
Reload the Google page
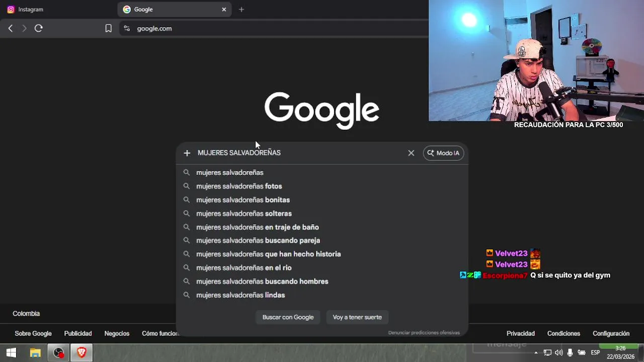coord(38,29)
